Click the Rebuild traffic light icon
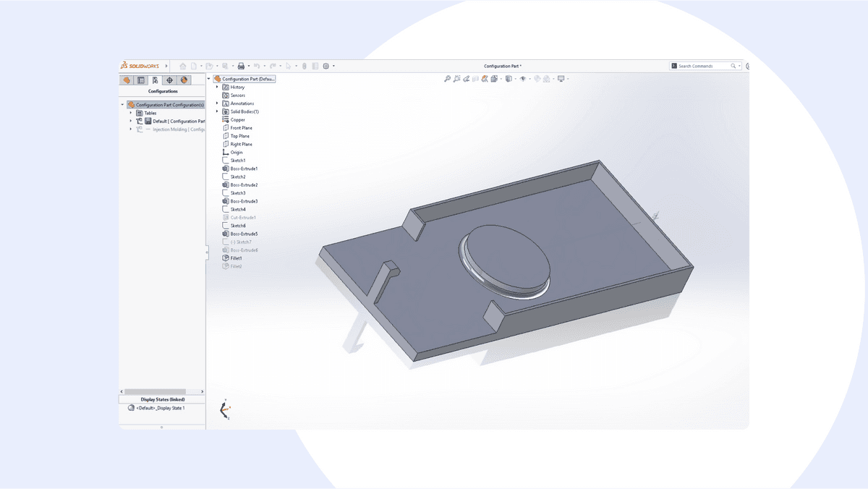 click(x=305, y=66)
